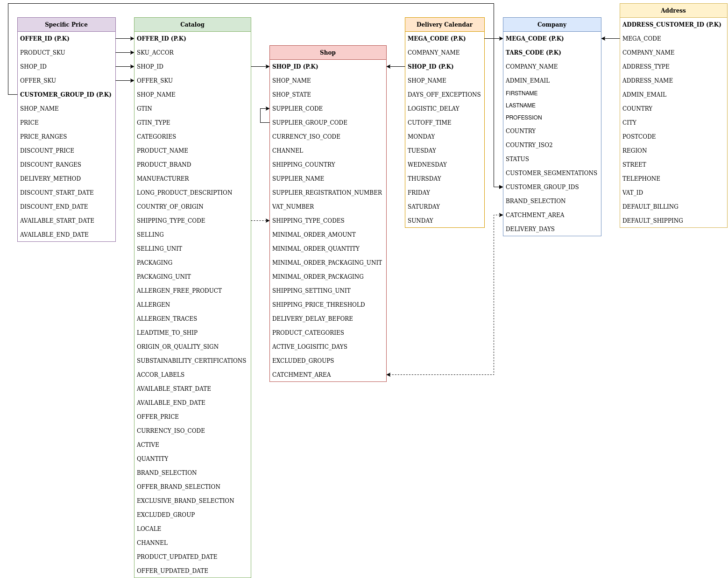This screenshot has width=728, height=578.
Task: Click the DISCOUNT_PRICE field in Specific Price
Action: 47,150
